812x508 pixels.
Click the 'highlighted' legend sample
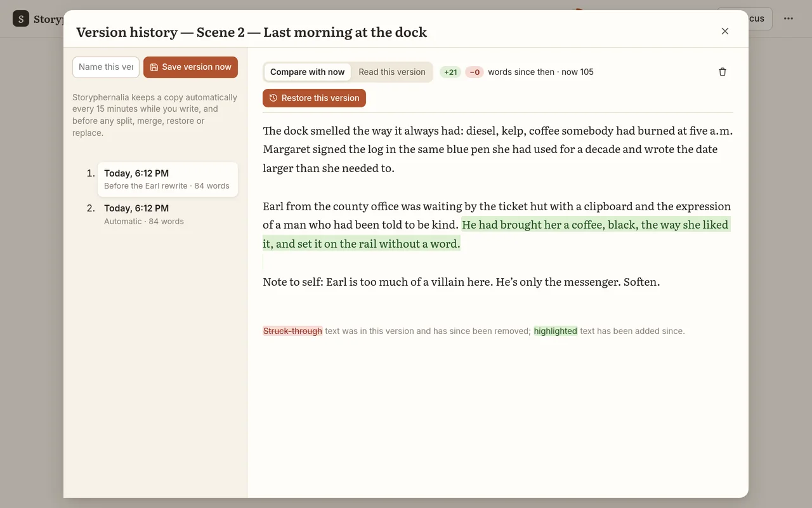pyautogui.click(x=555, y=331)
